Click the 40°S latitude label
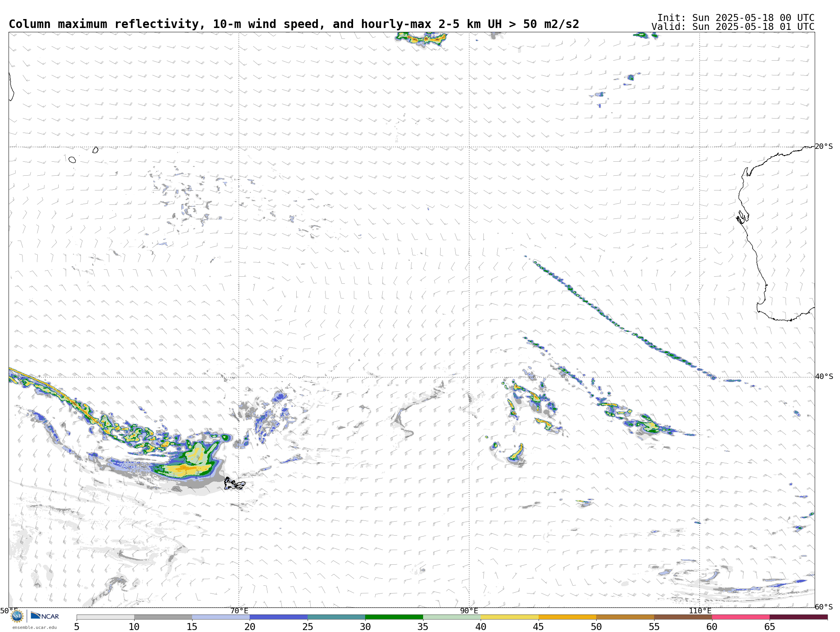This screenshot has height=632, width=840. [824, 377]
